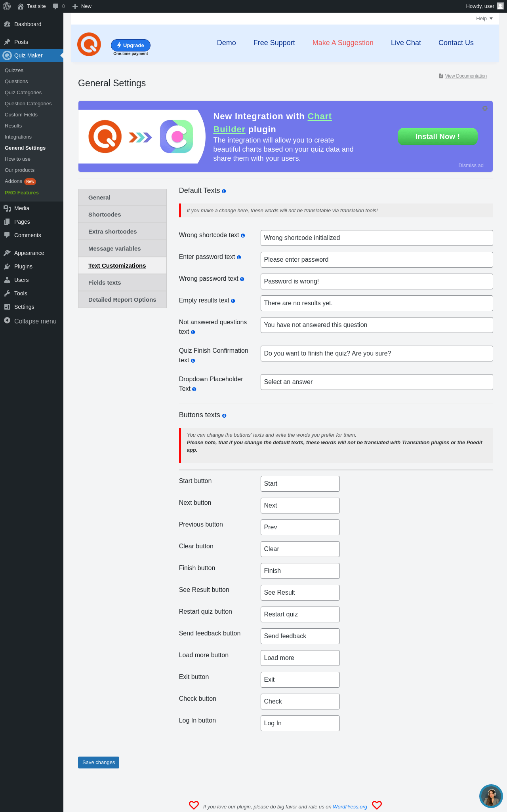Viewport: 507px width, 812px height.
Task: Click the user avatar in admin bar
Action: [500, 6]
